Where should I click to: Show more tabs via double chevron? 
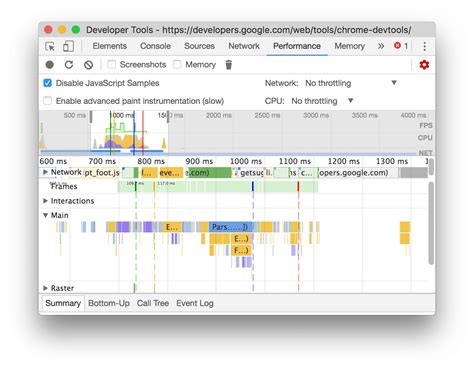[381, 46]
